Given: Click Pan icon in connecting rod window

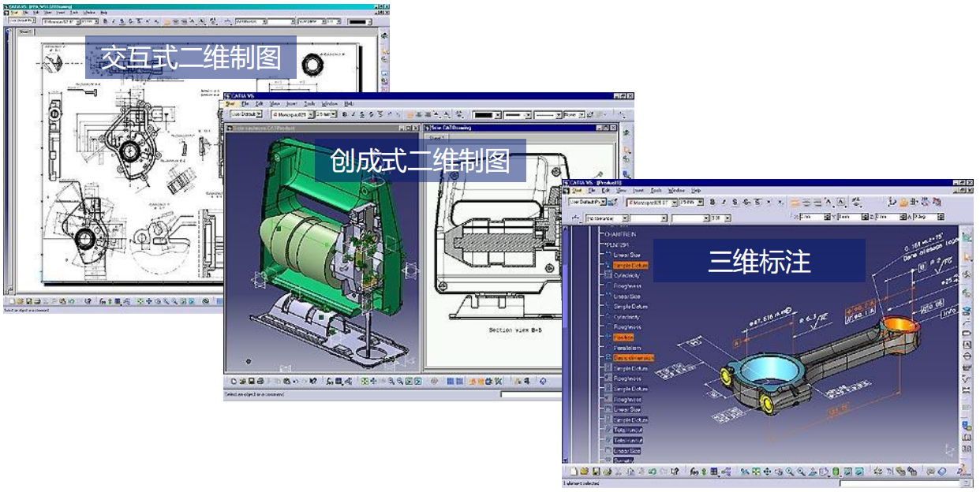Looking at the screenshot, I should click(x=767, y=472).
